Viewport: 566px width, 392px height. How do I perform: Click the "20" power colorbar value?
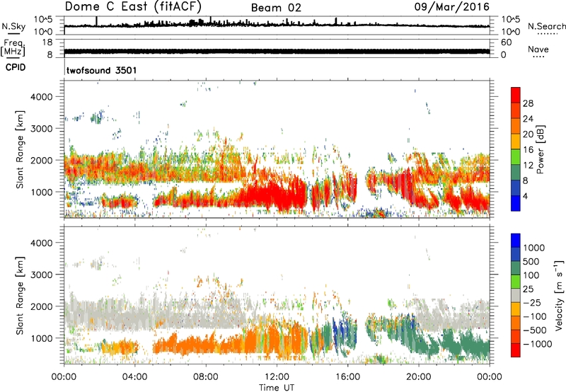528,134
